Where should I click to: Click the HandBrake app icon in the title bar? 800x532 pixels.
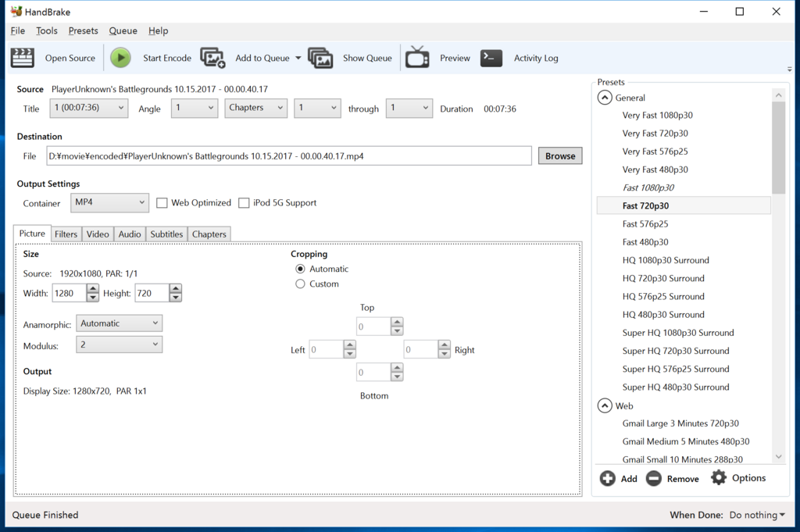tap(16, 11)
